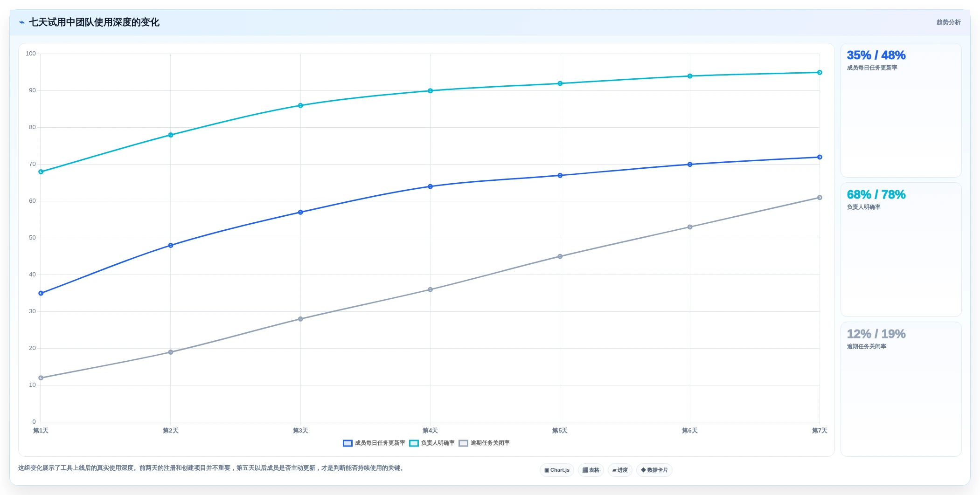Select 第5天 point on 逾期任务关闭率 line
Image resolution: width=980 pixels, height=495 pixels.
click(x=560, y=256)
